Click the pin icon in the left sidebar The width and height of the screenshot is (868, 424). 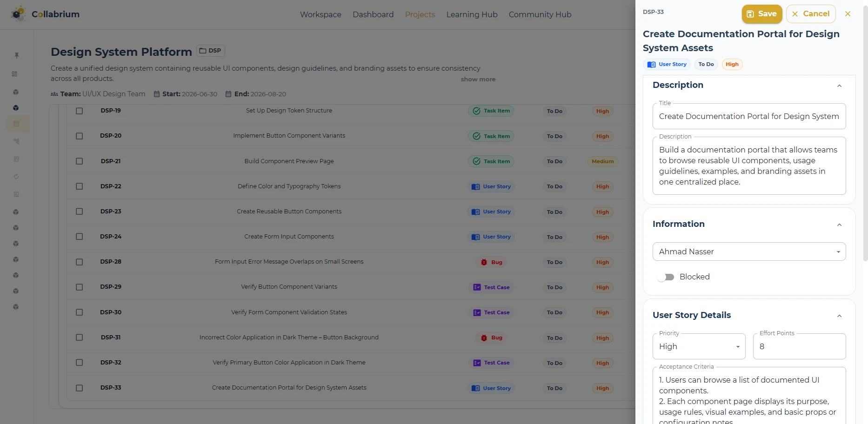pos(17,55)
